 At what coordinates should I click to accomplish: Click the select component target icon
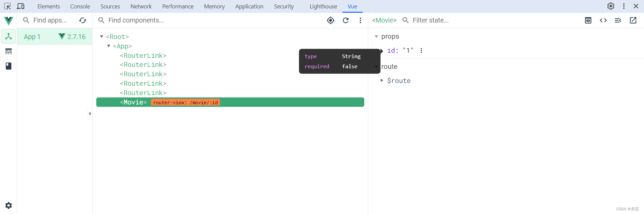coord(330,20)
